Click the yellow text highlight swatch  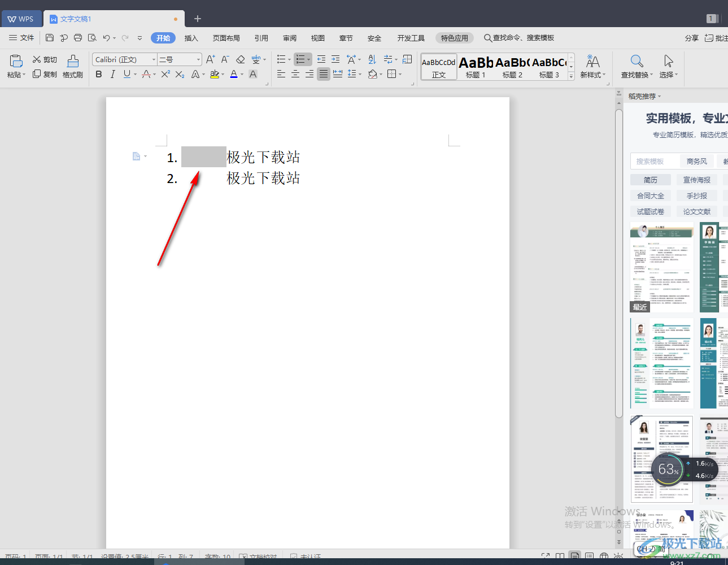(x=215, y=74)
